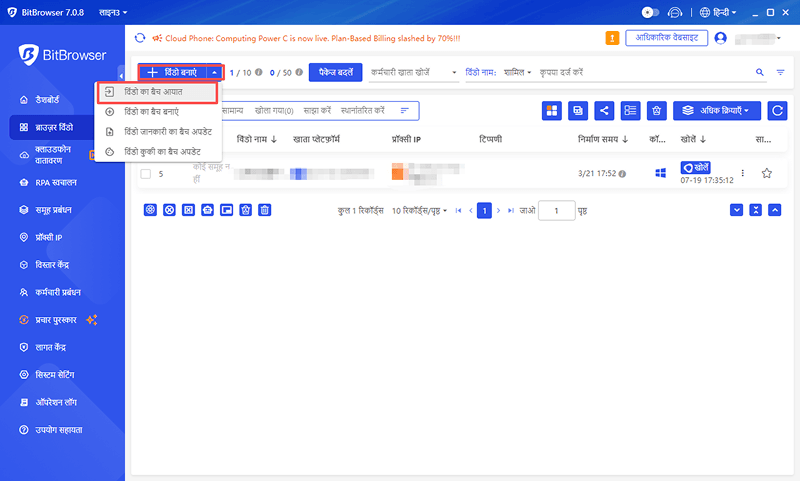Click the Windows OS icon in row 5
800x481 pixels.
coord(660,174)
